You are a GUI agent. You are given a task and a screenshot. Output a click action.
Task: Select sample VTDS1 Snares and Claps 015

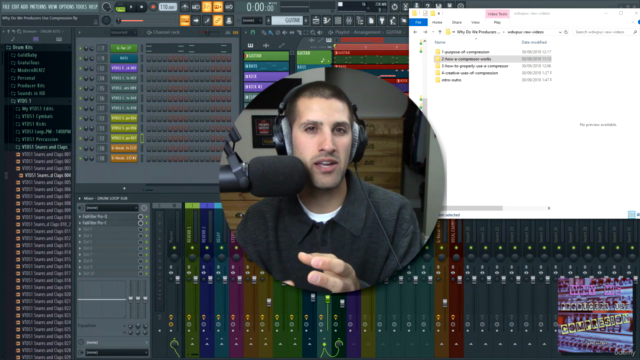(46, 259)
